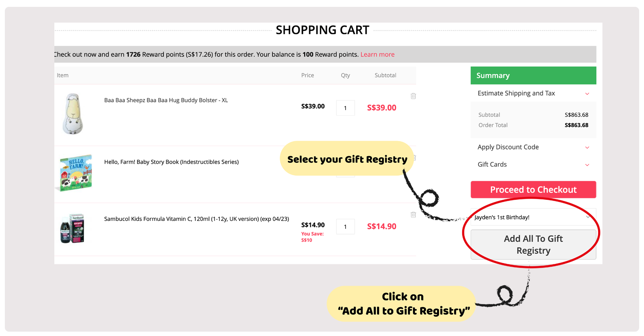The width and height of the screenshot is (644, 336).
Task: Click the Sambucol quantity input field
Action: tap(345, 227)
